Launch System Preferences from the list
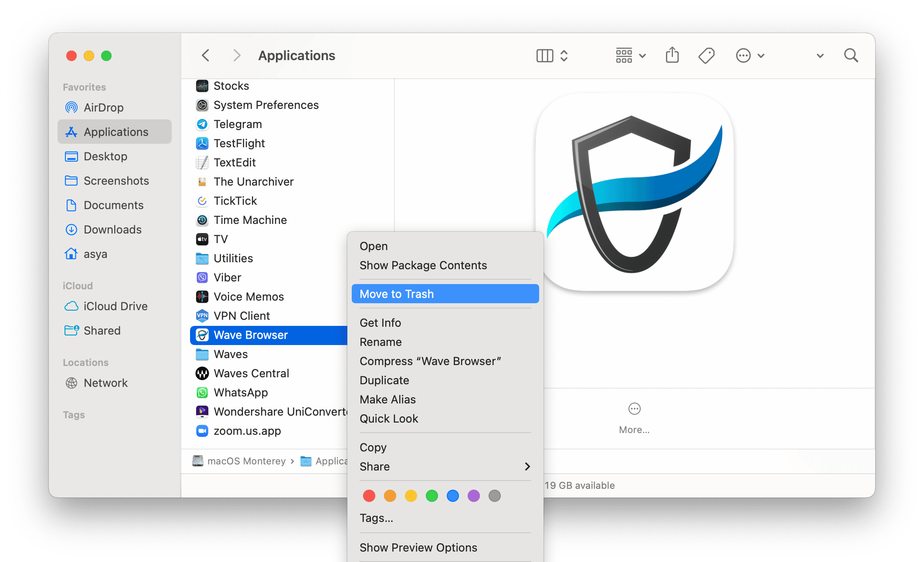Viewport: 924px width, 562px height. (x=202, y=105)
